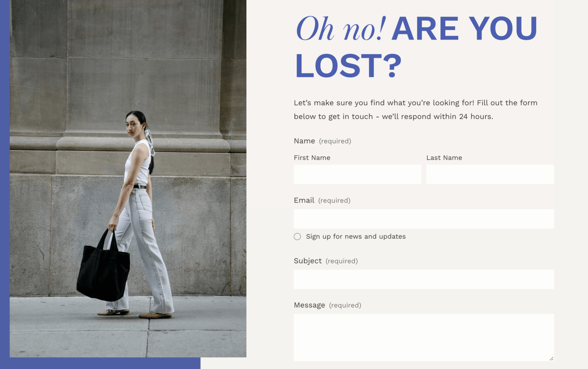The image size is (588, 369).
Task: Click the Message textarea resize handle
Action: (x=551, y=358)
